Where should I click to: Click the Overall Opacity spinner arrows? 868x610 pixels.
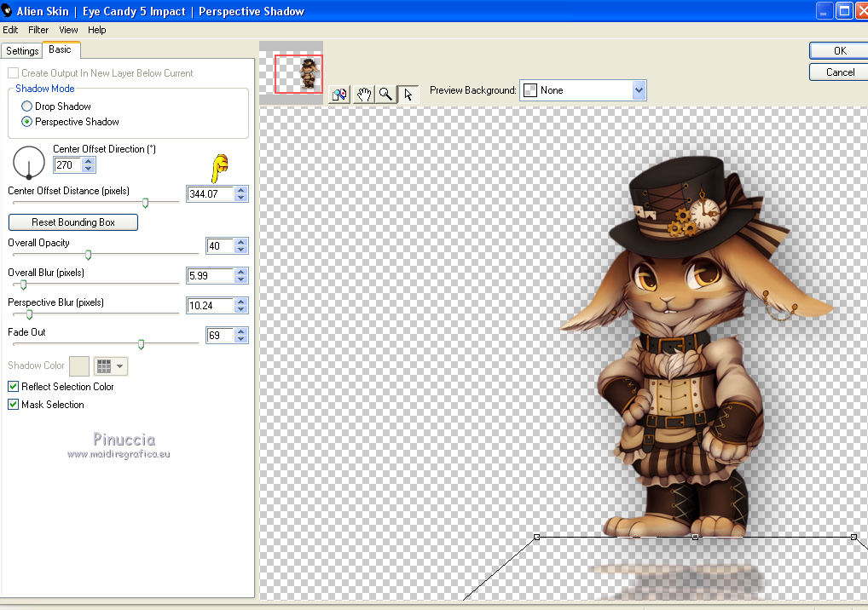pyautogui.click(x=240, y=246)
